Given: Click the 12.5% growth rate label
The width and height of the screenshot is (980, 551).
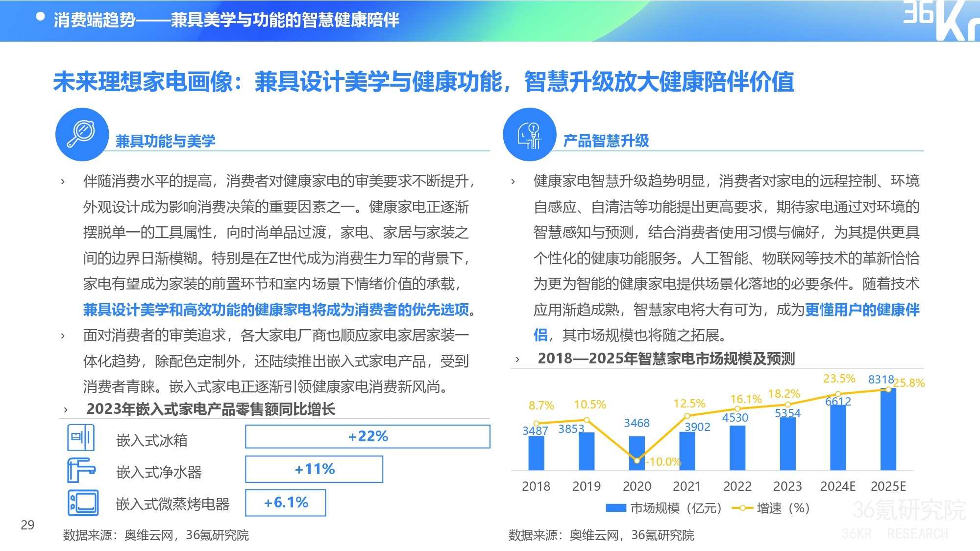Looking at the screenshot, I should tap(689, 404).
